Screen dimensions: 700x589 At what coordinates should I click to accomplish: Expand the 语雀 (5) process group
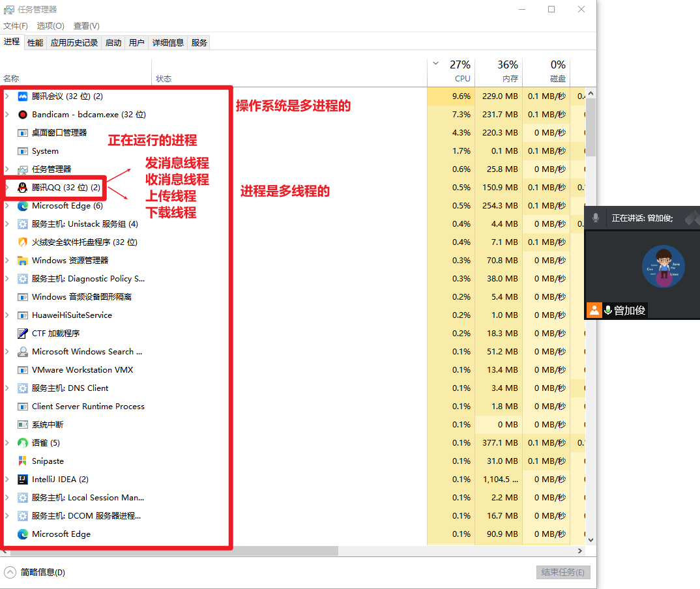coord(7,443)
